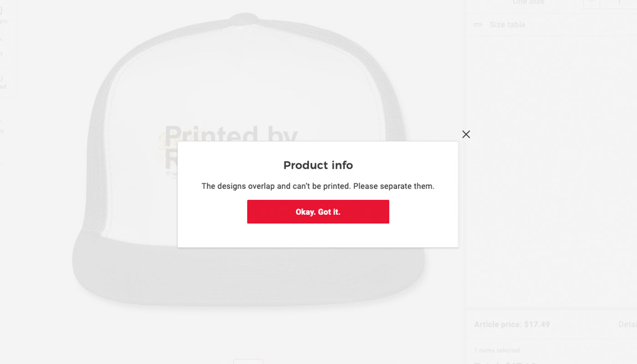Click the One Size label
The width and height of the screenshot is (637, 364).
[x=528, y=2]
